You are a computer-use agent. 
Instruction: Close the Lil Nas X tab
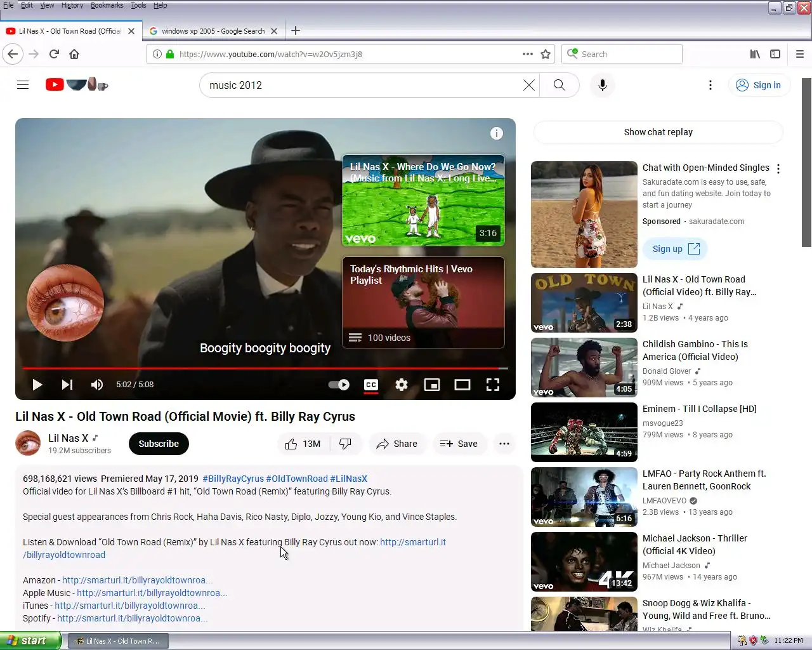click(131, 30)
